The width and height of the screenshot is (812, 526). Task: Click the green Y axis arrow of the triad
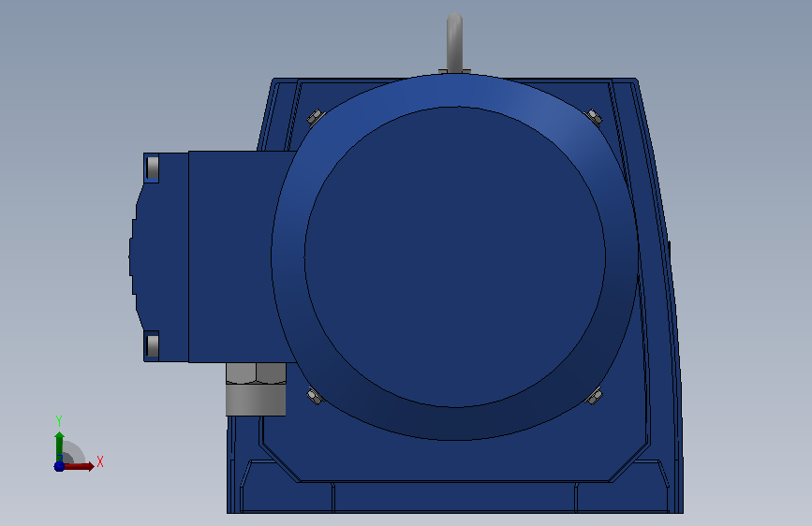59,446
